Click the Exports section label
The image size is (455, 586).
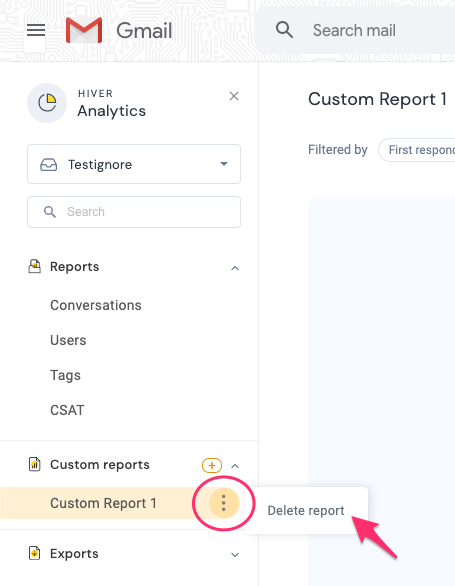74,553
